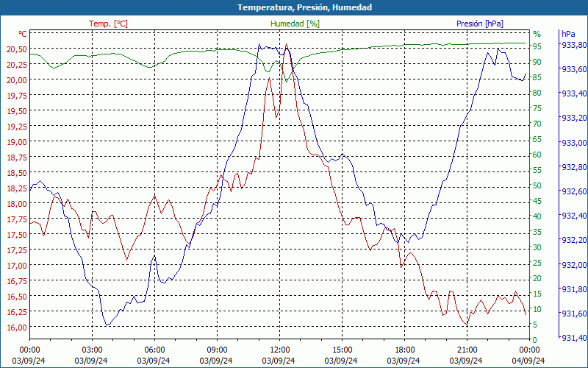This screenshot has width=588, height=368.
Task: Click the green '30' humidity axis value
Action: pyautogui.click(x=537, y=247)
